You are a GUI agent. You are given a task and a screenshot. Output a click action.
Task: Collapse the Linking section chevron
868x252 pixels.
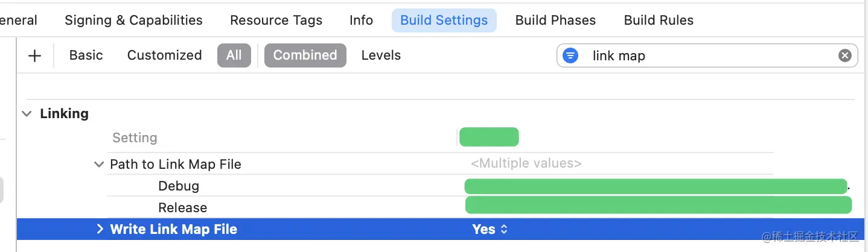pyautogui.click(x=27, y=113)
